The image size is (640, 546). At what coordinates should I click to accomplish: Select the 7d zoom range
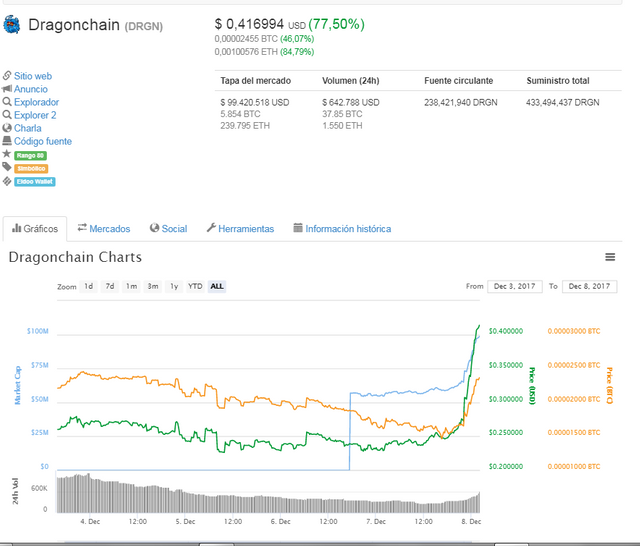(110, 286)
